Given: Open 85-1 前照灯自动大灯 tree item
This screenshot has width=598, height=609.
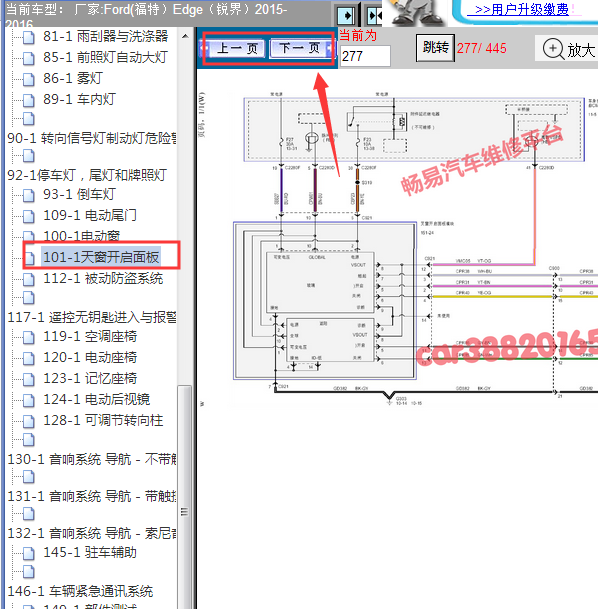Looking at the screenshot, I should tap(105, 57).
